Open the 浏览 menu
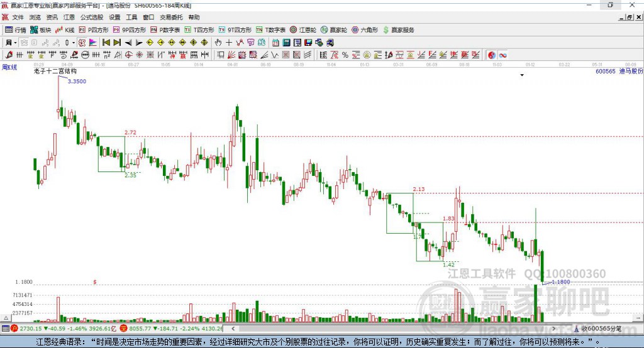The height and width of the screenshot is (348, 644). tap(35, 17)
